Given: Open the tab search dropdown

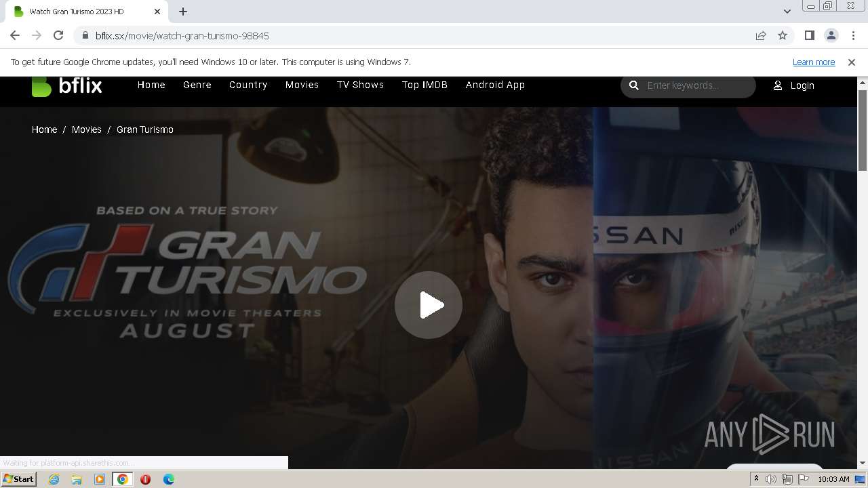Looking at the screenshot, I should click(x=787, y=12).
